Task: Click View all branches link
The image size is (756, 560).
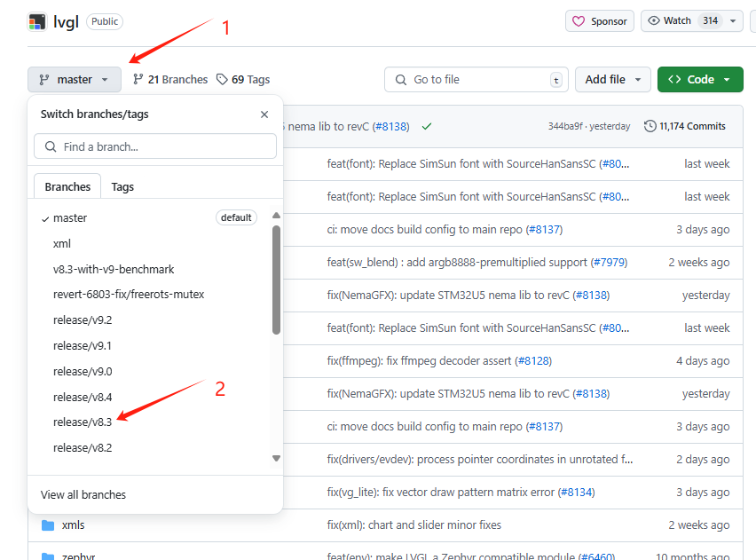Action: 83,494
